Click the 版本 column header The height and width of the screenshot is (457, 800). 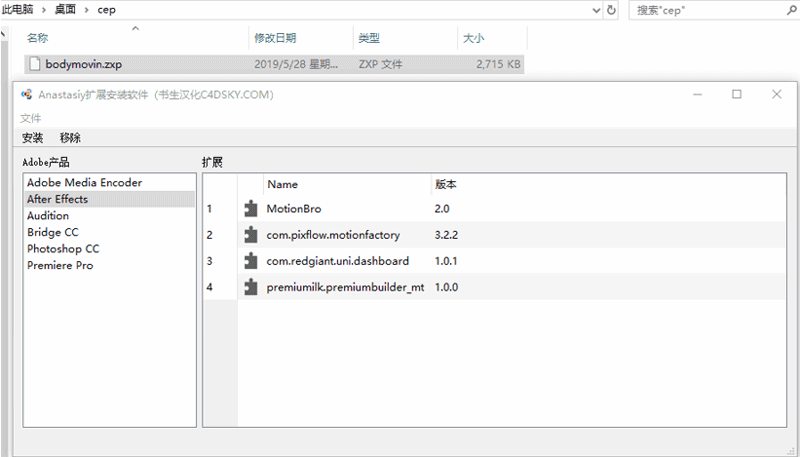pyautogui.click(x=445, y=185)
